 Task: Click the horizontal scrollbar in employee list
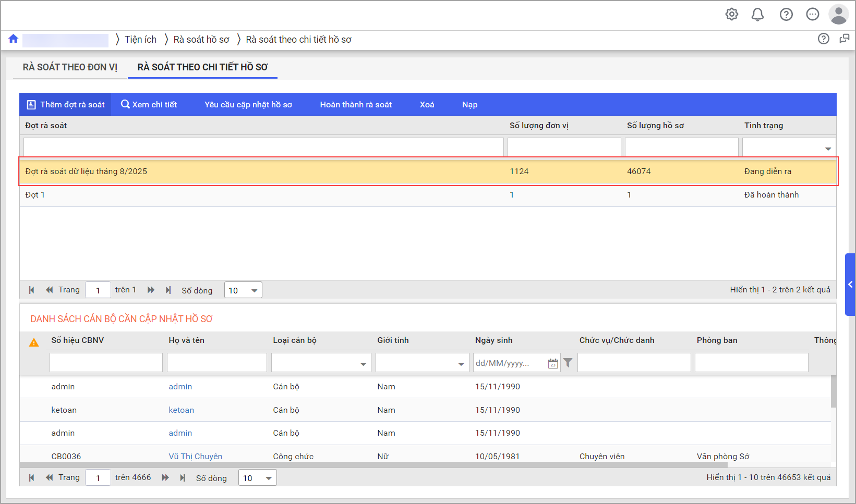pyautogui.click(x=365, y=465)
